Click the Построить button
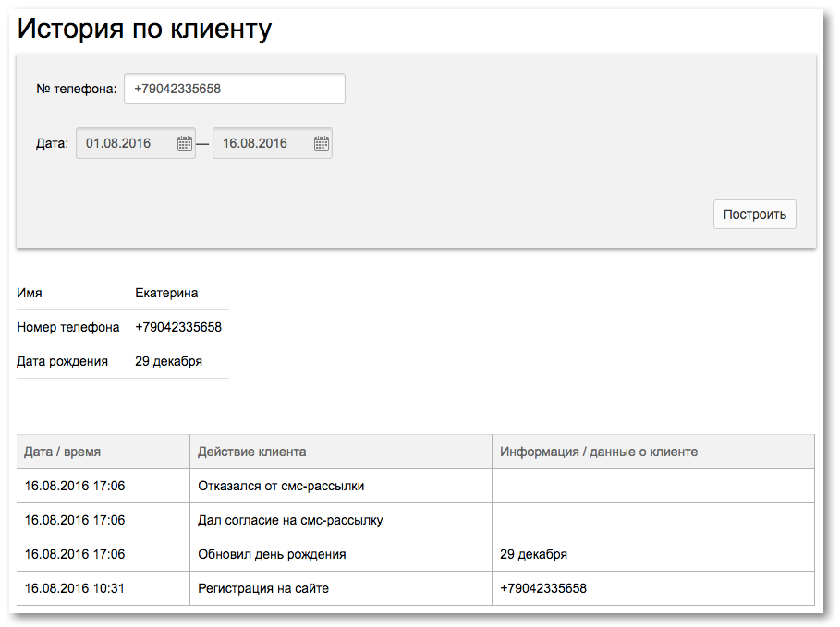The image size is (840, 627). 754,214
